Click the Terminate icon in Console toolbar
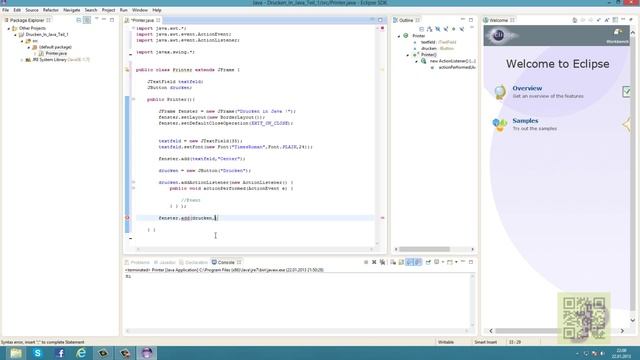The image size is (640, 360). point(366,262)
